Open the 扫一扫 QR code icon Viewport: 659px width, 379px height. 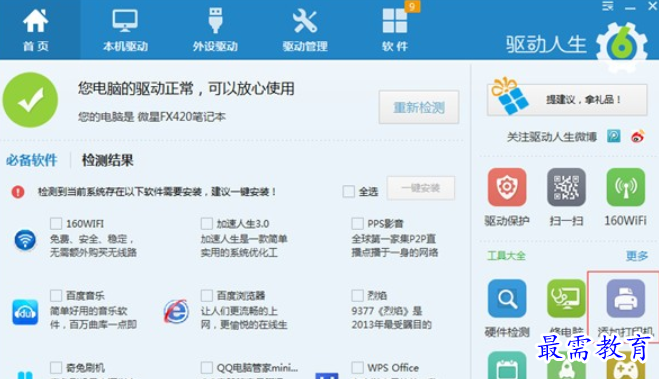pyautogui.click(x=567, y=187)
